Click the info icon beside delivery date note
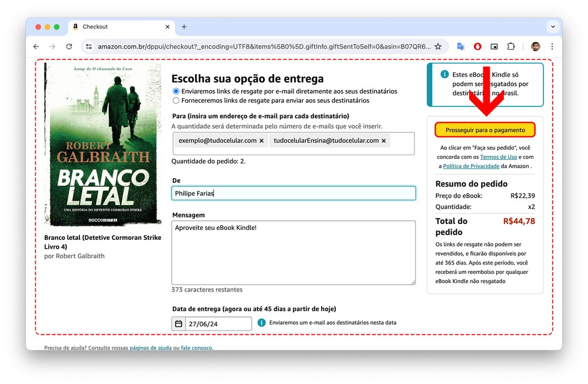 pos(262,322)
